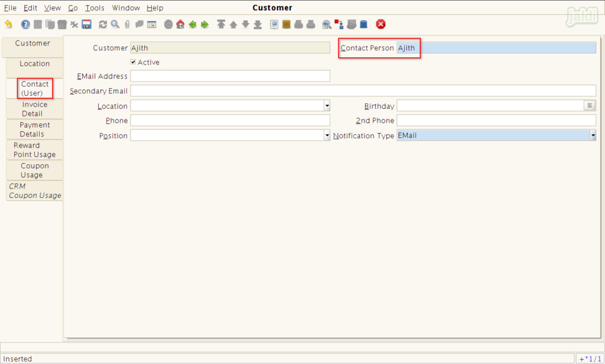Open the Notification Type dropdown

tap(593, 135)
